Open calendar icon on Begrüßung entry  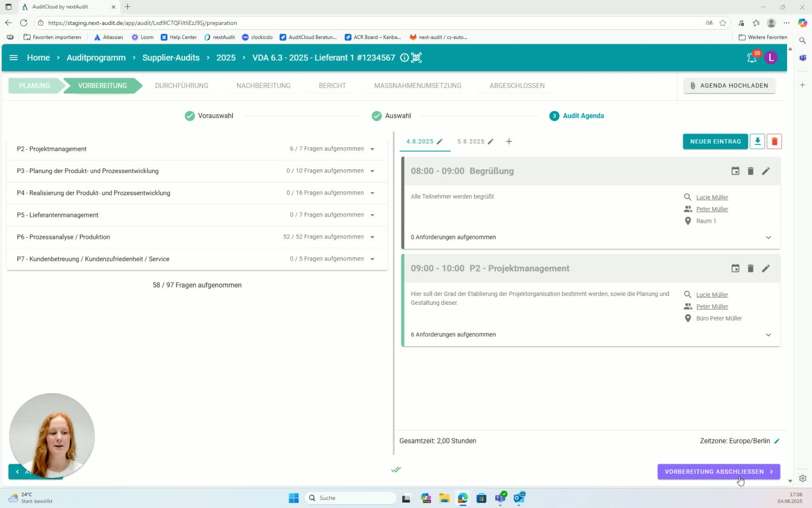tap(735, 171)
